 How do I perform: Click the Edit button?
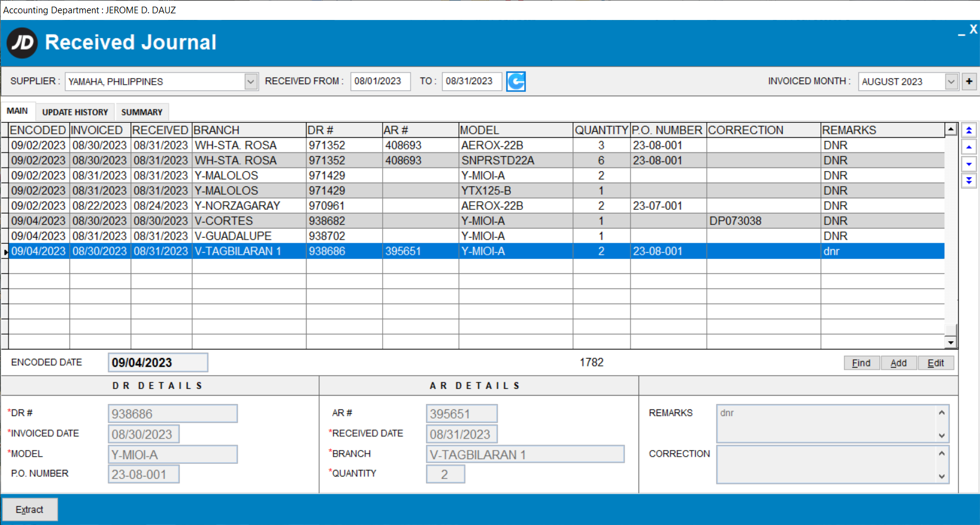coord(936,363)
